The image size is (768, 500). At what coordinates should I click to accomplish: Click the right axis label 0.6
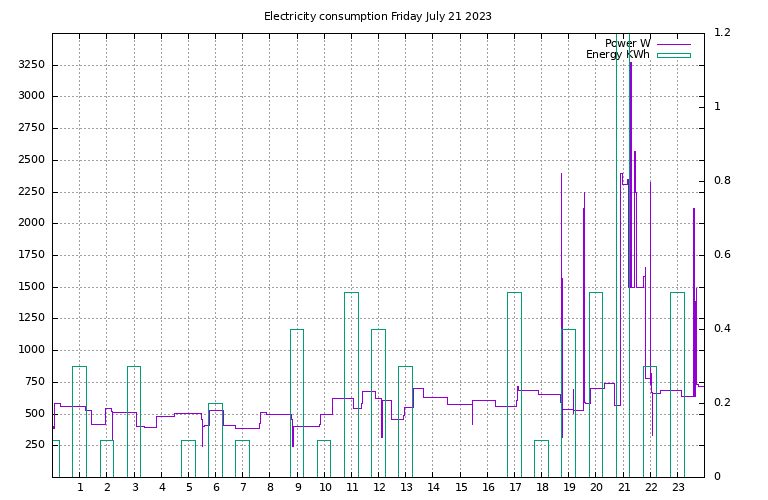pos(722,255)
